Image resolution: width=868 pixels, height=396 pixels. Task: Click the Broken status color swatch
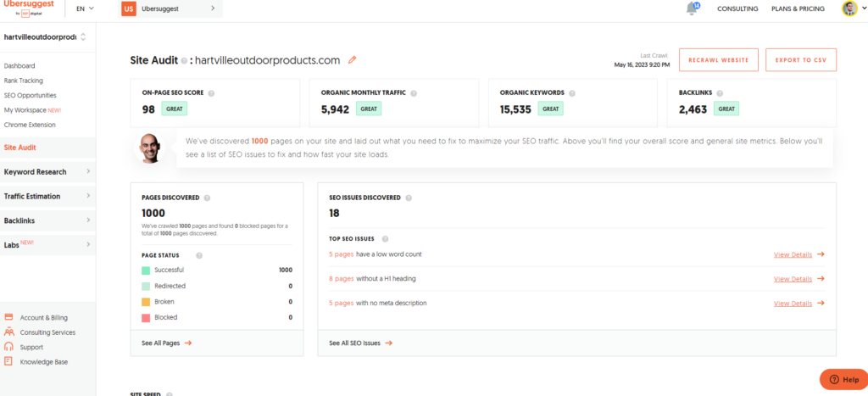pos(146,303)
